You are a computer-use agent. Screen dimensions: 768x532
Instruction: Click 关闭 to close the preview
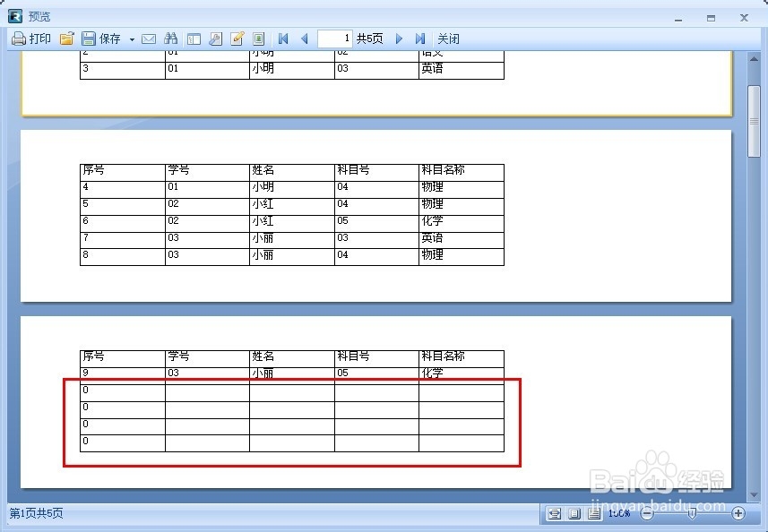tap(448, 39)
